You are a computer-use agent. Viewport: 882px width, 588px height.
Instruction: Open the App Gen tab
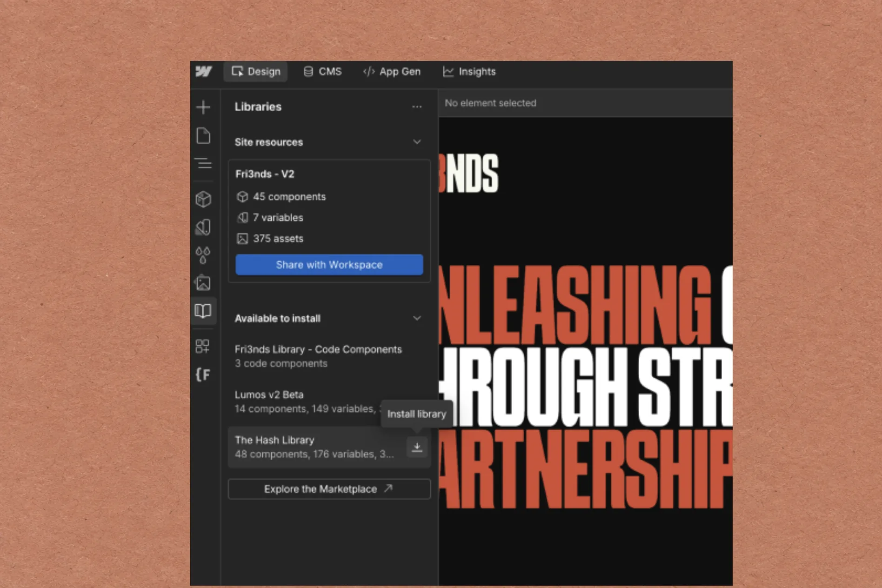(x=392, y=72)
